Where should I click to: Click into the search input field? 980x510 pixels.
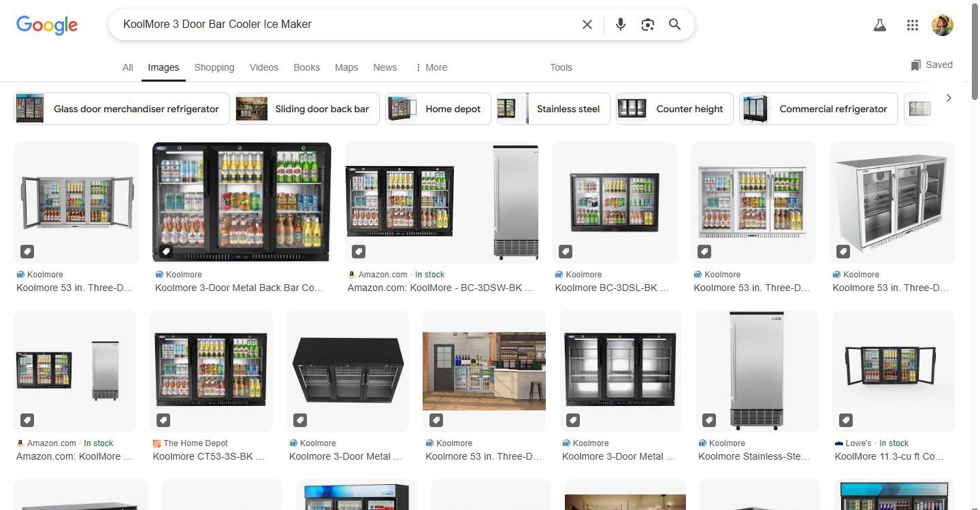347,24
